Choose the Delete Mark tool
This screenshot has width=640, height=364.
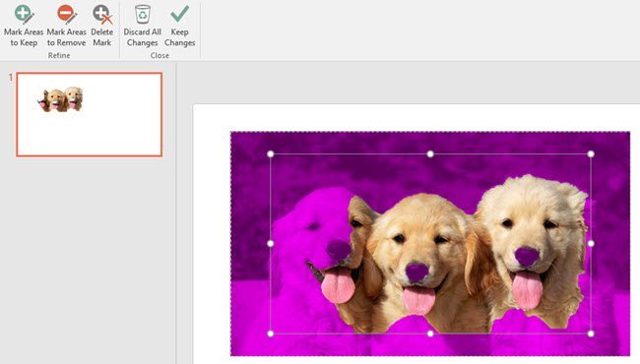pyautogui.click(x=101, y=26)
